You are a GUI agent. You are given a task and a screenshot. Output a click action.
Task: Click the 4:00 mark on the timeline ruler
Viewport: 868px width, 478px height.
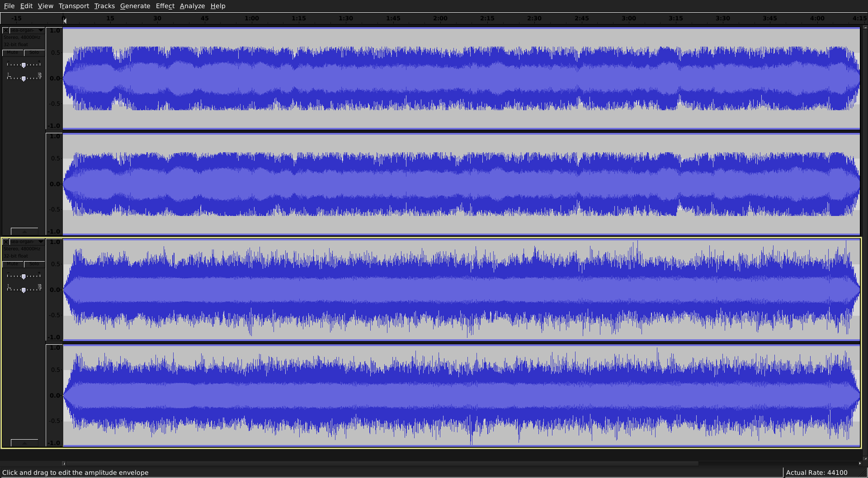click(817, 19)
